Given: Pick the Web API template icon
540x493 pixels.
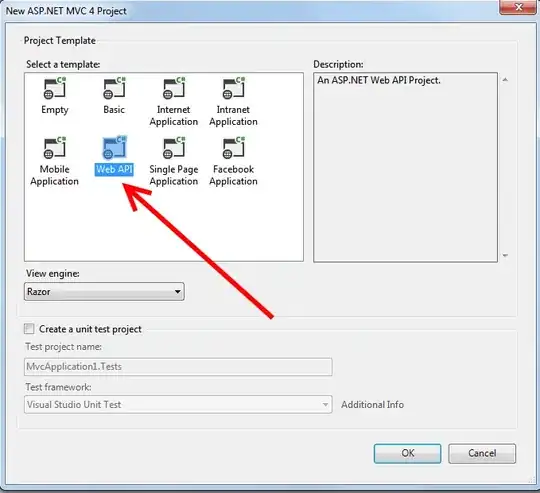Looking at the screenshot, I should [114, 148].
